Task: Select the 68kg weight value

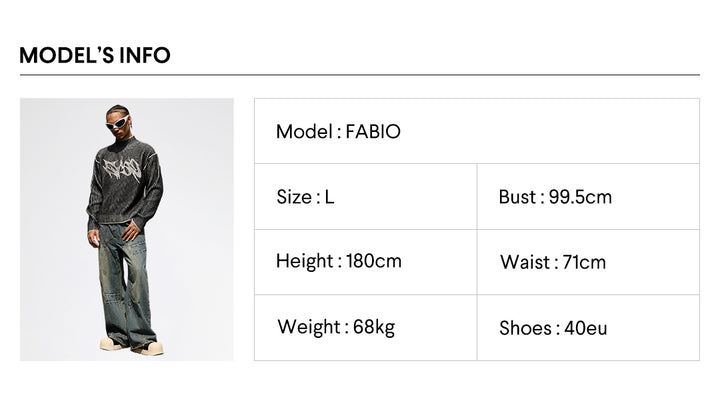Action: [x=374, y=328]
